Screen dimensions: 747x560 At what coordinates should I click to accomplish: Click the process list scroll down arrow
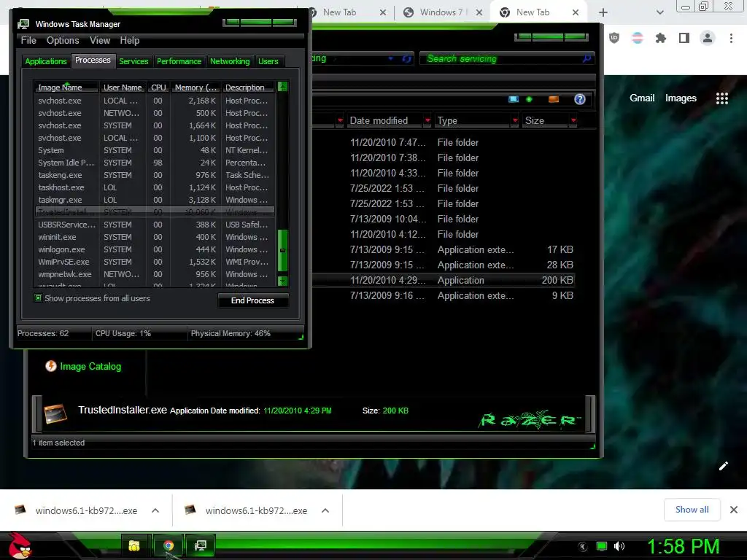pos(282,281)
